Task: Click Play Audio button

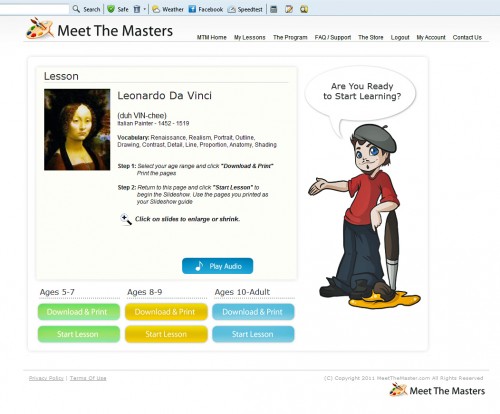Action: 217,266
